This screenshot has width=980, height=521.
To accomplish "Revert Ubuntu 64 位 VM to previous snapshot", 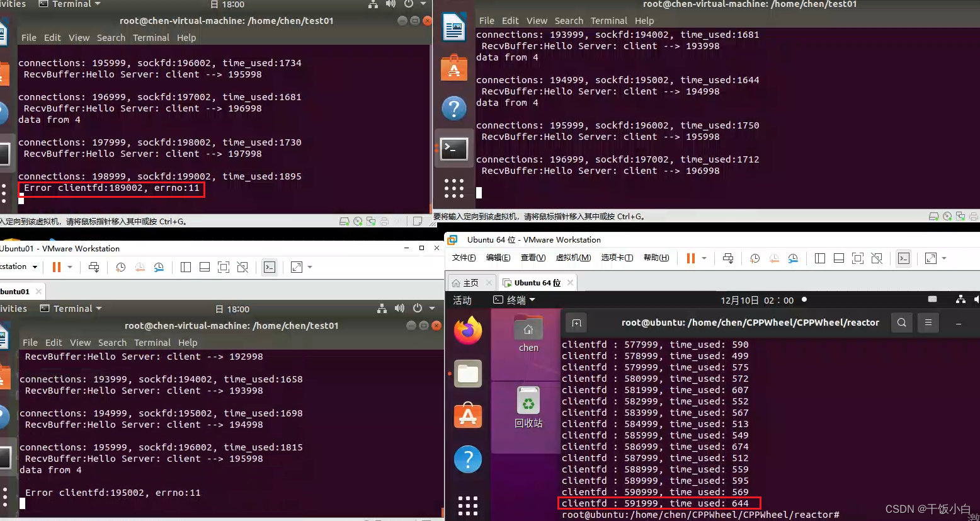I will point(774,258).
